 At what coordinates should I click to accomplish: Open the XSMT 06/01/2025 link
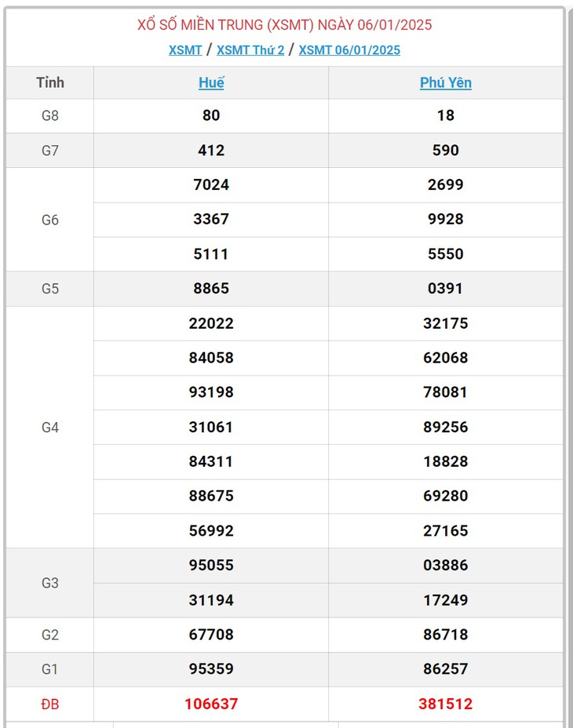(349, 50)
